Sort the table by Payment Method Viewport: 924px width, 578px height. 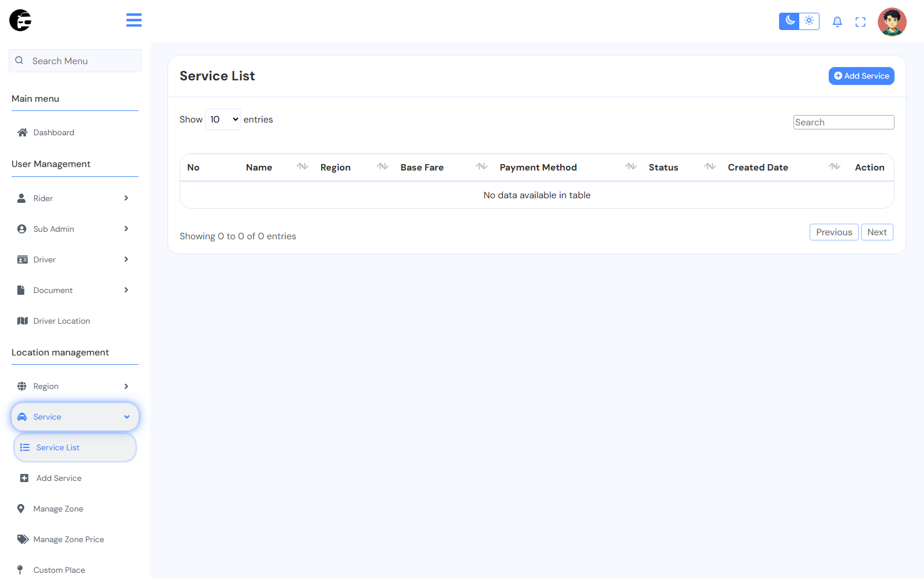tap(567, 167)
